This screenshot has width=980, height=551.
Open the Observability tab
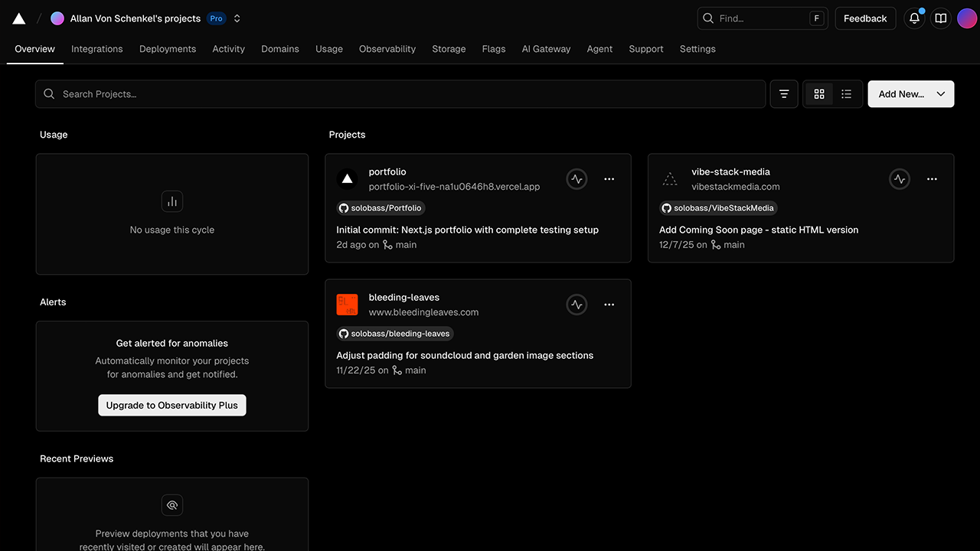(387, 48)
